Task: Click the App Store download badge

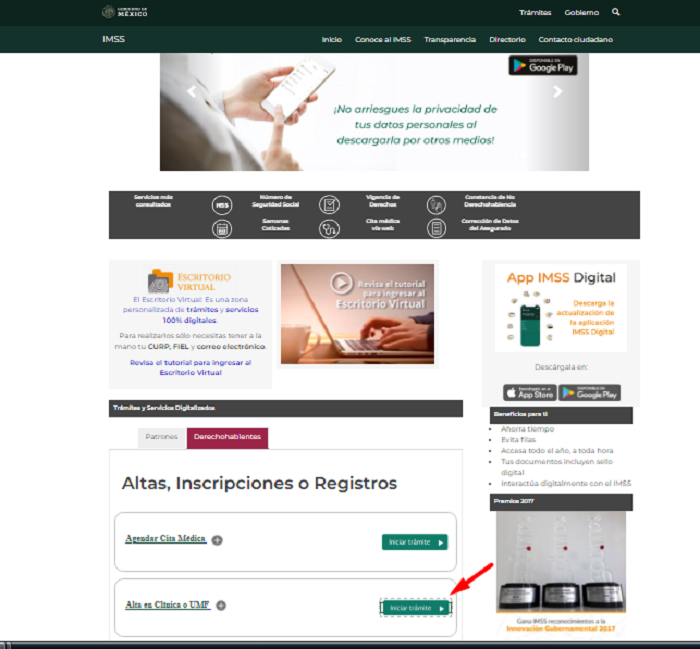Action: (529, 392)
